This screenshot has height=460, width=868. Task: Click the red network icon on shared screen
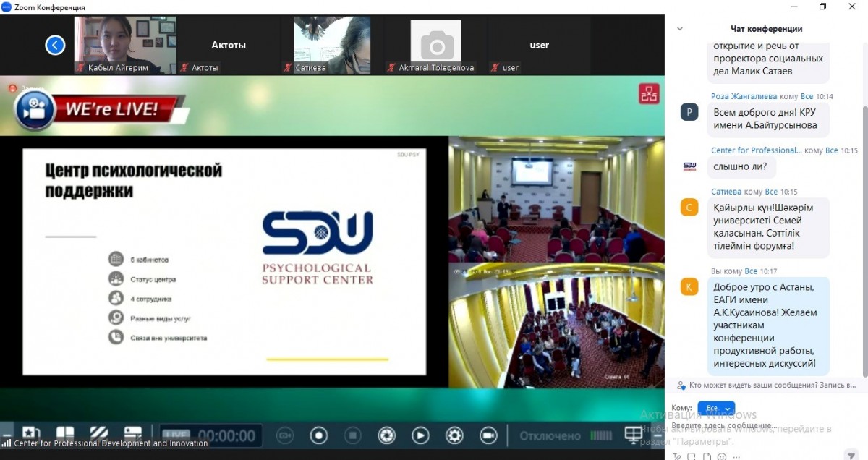[648, 94]
